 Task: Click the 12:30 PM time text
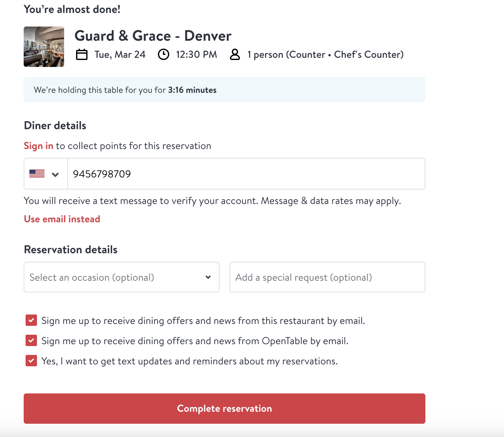(196, 55)
